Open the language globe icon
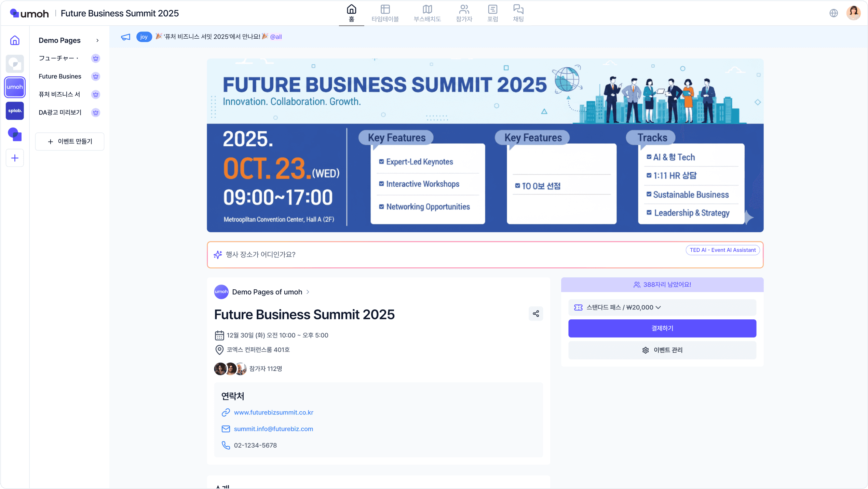This screenshot has height=489, width=868. click(833, 13)
